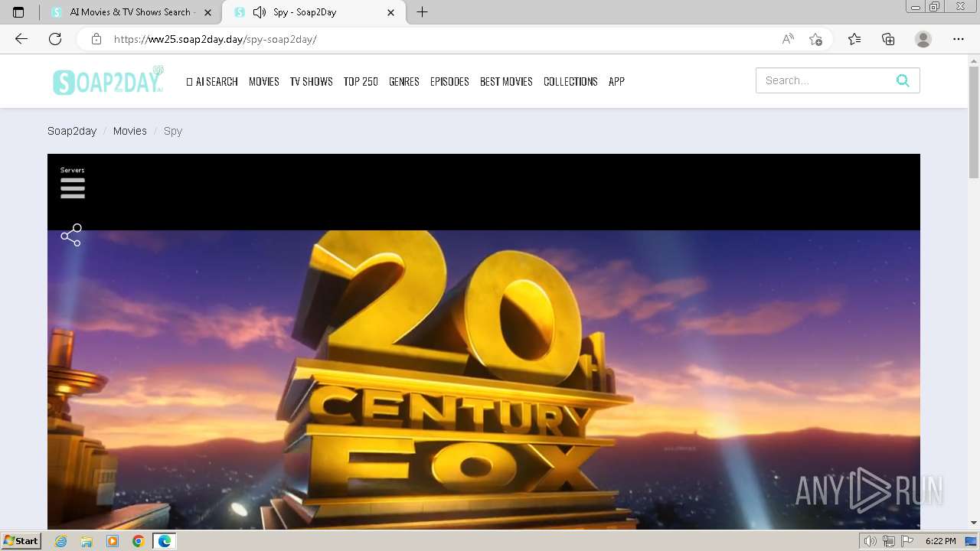Click the video frame showing 20th Century Fox
The width and height of the screenshot is (980, 551).
(x=484, y=380)
